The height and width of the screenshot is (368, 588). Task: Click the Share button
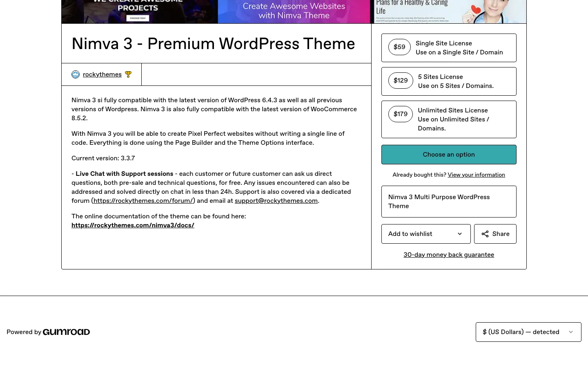point(495,234)
